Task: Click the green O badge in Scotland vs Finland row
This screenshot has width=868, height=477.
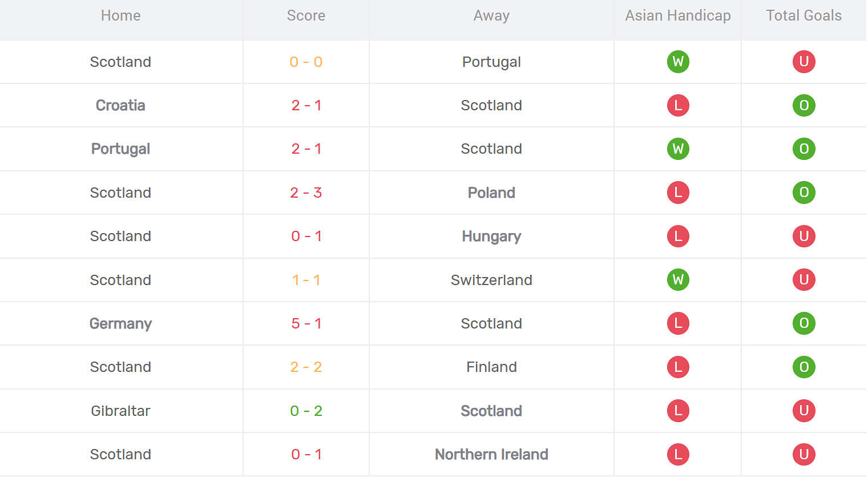Action: [x=804, y=367]
